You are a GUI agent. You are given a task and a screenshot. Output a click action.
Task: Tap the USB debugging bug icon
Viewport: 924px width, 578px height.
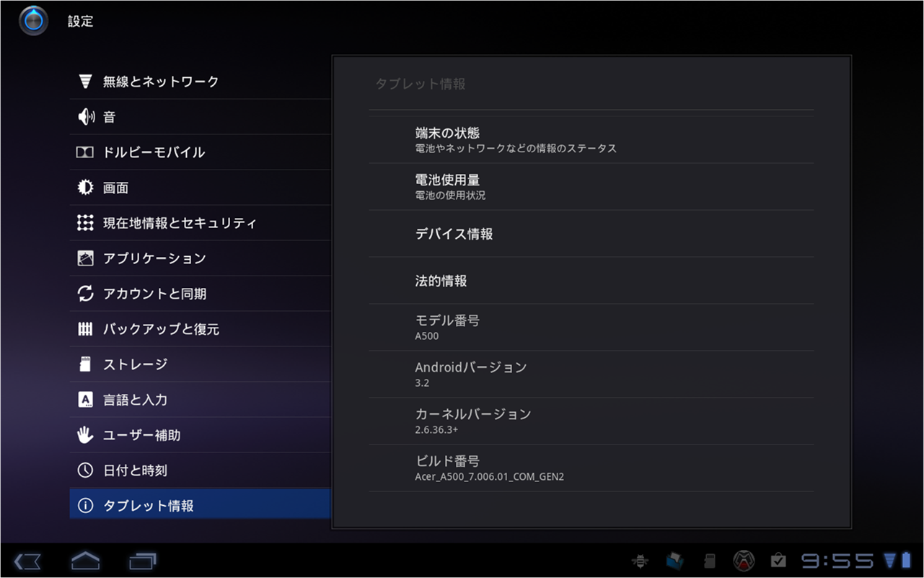click(639, 561)
